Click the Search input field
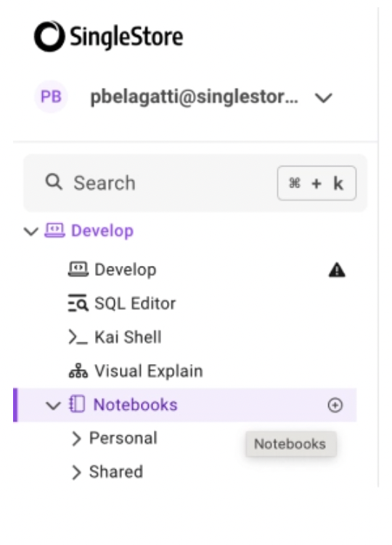Viewport: 392px width, 545px height. coord(195,183)
